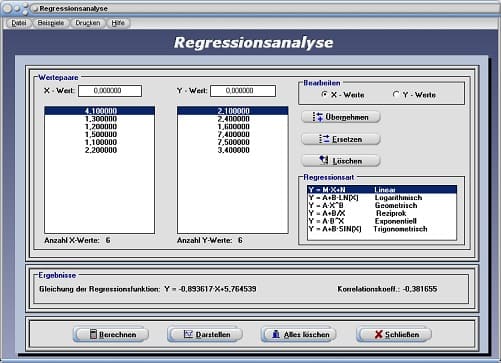Open the Beispiele menu
The width and height of the screenshot is (501, 363).
[x=51, y=23]
